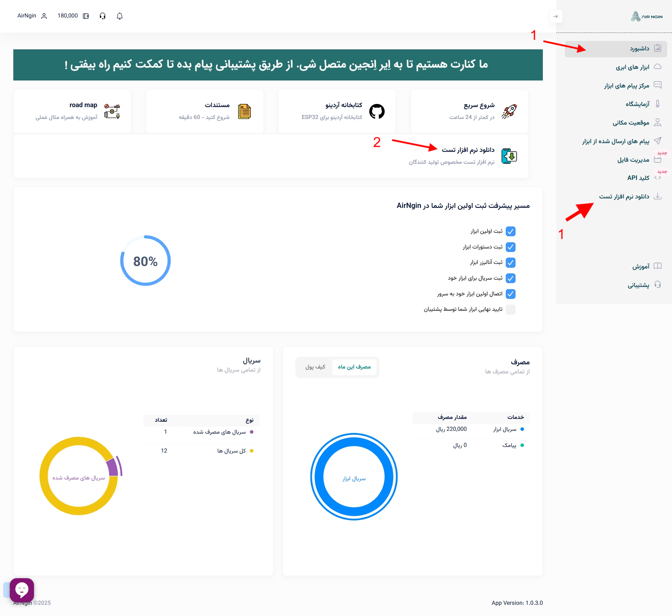672x616 pixels.
Task: Open the شروع سریع card title
Action: 479,105
